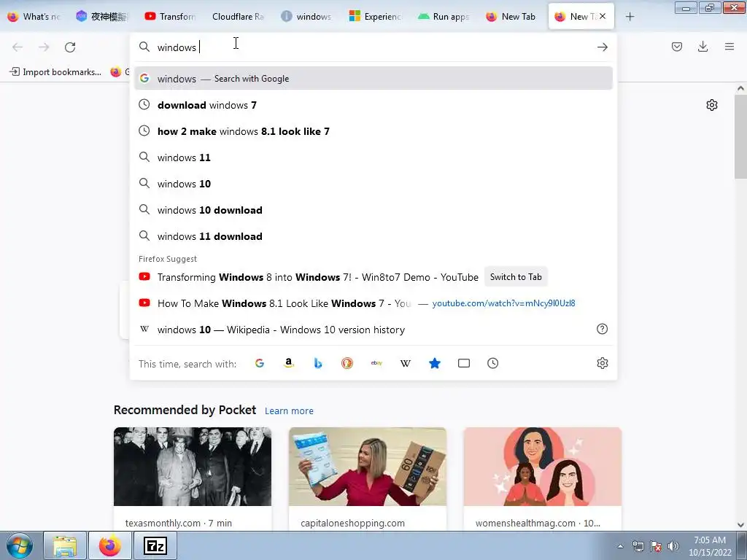Search Bookmarks with the star icon

coord(435,363)
